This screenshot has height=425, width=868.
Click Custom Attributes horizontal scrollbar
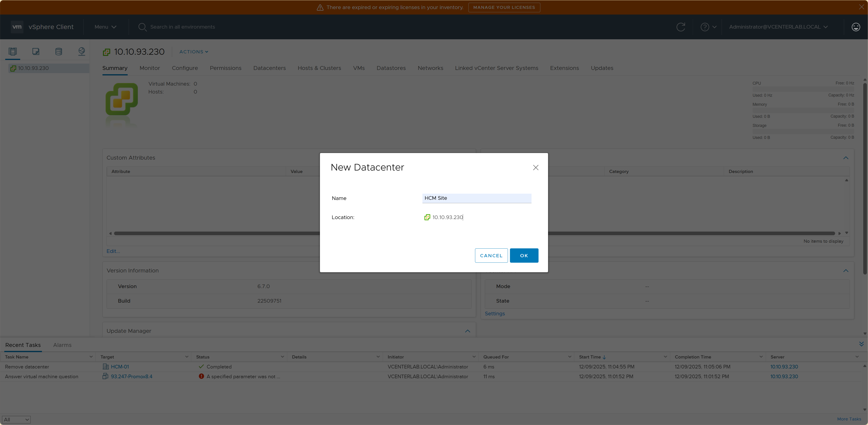216,233
